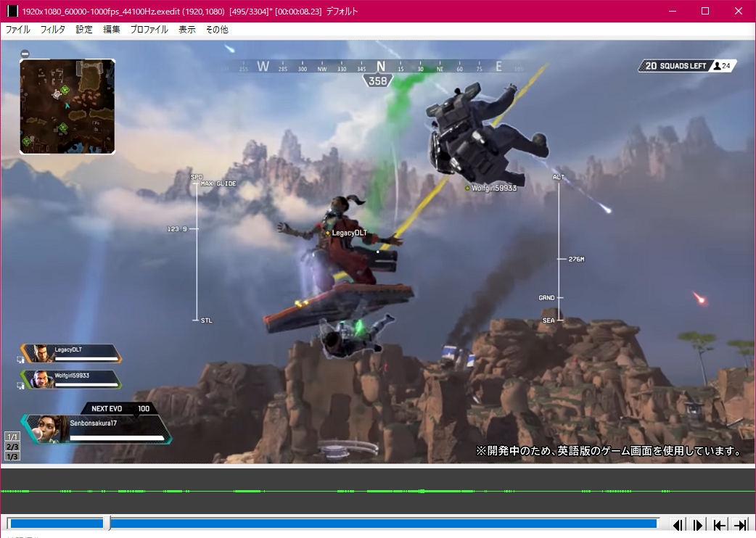Click the '1/3' indicator at bottom left
756x538 pixels.
pos(12,457)
